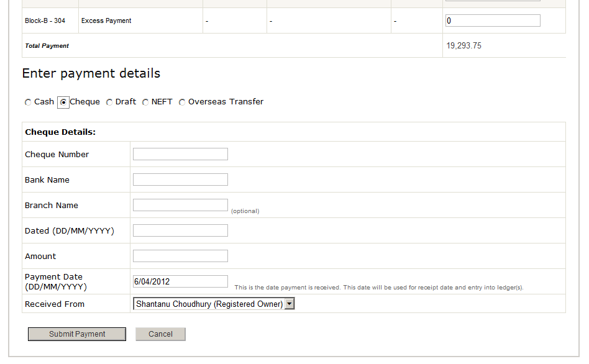Screen dimensions: 589x364
Task: Click the Cheque Details heading
Action: [60, 132]
